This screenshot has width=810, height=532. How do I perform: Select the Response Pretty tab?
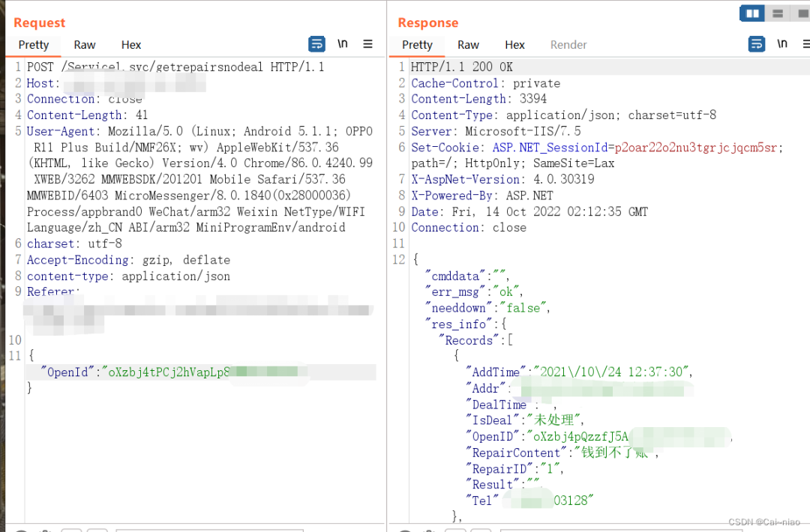[x=417, y=45]
